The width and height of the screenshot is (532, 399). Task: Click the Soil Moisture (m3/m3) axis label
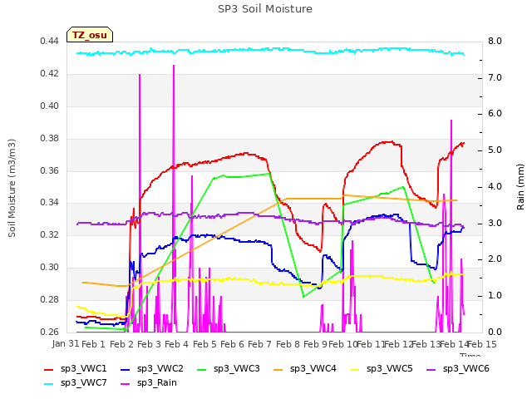point(12,188)
